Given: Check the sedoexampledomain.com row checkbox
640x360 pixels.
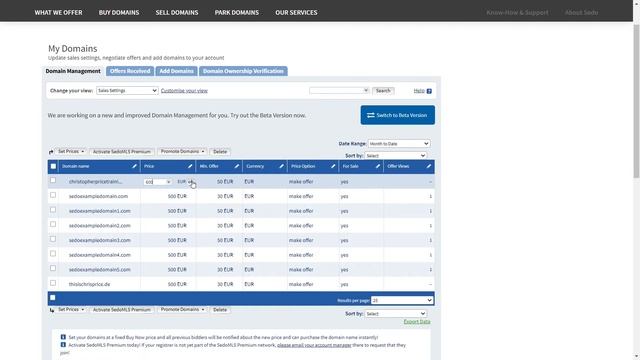Looking at the screenshot, I should [x=53, y=195].
